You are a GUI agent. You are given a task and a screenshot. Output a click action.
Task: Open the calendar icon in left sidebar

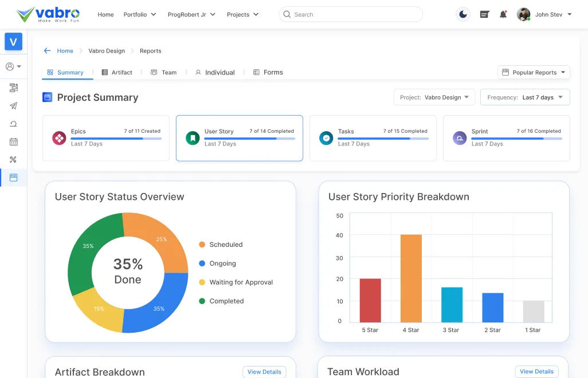pyautogui.click(x=14, y=141)
